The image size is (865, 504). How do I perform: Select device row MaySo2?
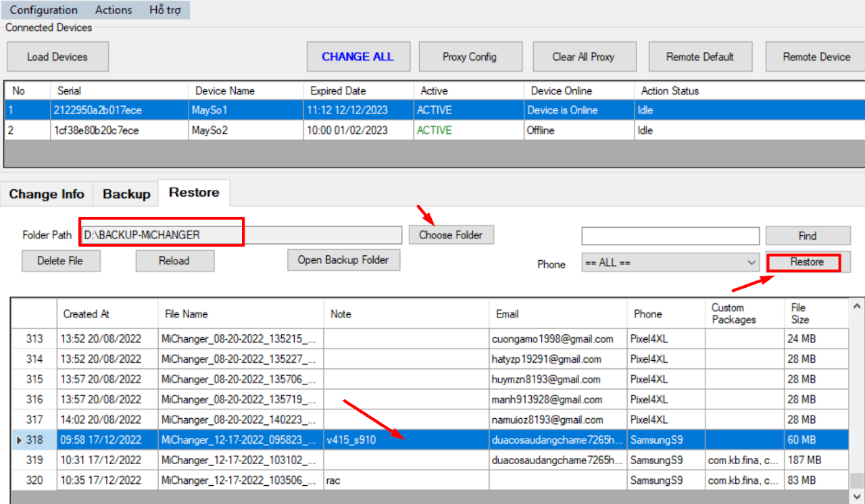(209, 130)
